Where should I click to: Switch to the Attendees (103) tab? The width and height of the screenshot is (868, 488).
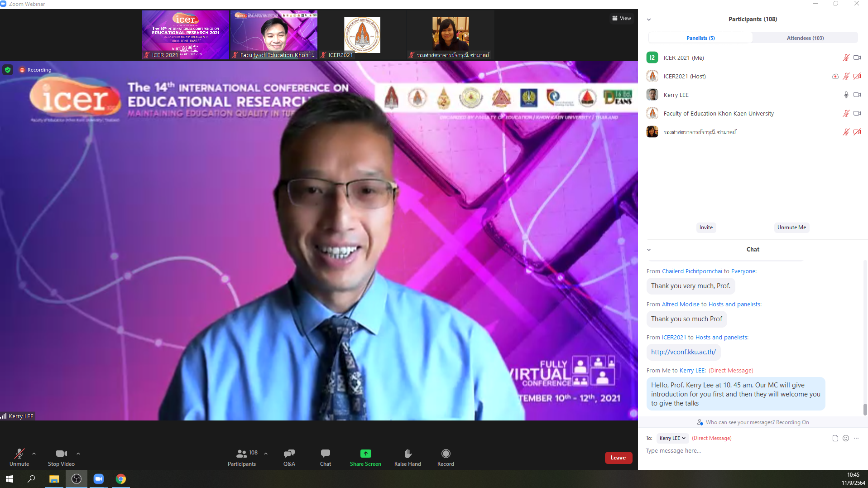pos(805,38)
